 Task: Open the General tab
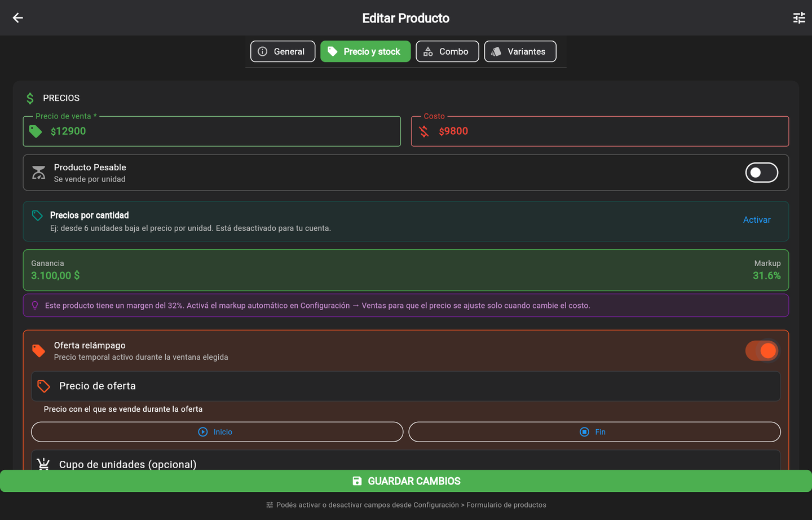coord(283,51)
